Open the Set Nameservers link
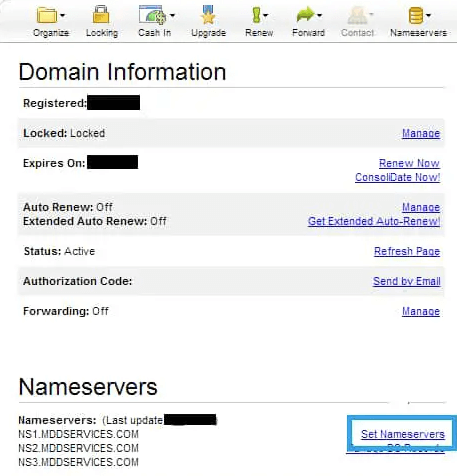This screenshot has width=457, height=476. [403, 434]
